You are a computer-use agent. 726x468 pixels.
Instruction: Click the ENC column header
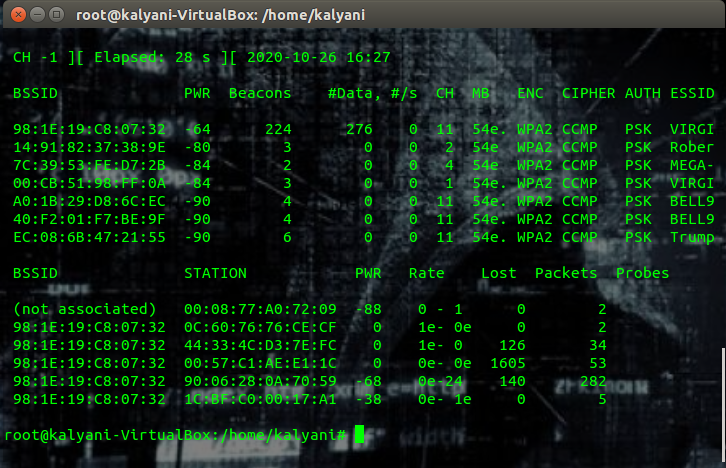530,94
